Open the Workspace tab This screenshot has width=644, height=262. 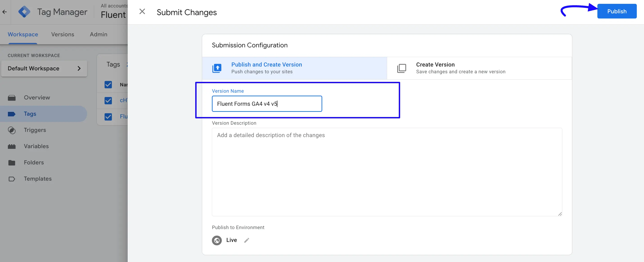tap(23, 34)
